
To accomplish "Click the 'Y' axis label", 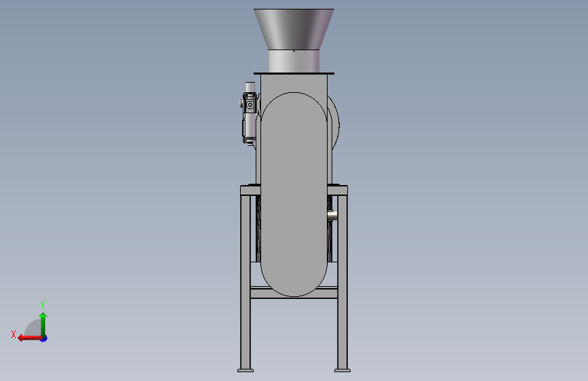I will click(x=43, y=304).
